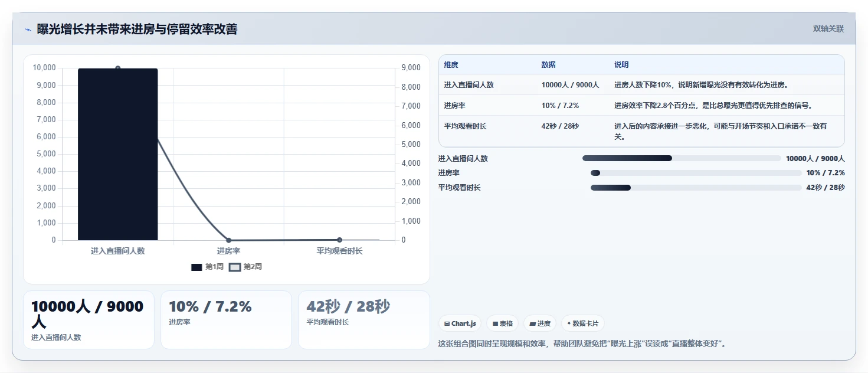Select the 进房率 progress bar
868x373 pixels.
pos(696,173)
